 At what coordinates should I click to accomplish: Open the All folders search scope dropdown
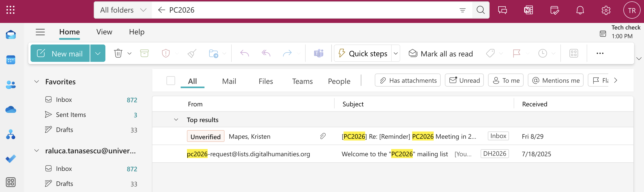pyautogui.click(x=123, y=10)
